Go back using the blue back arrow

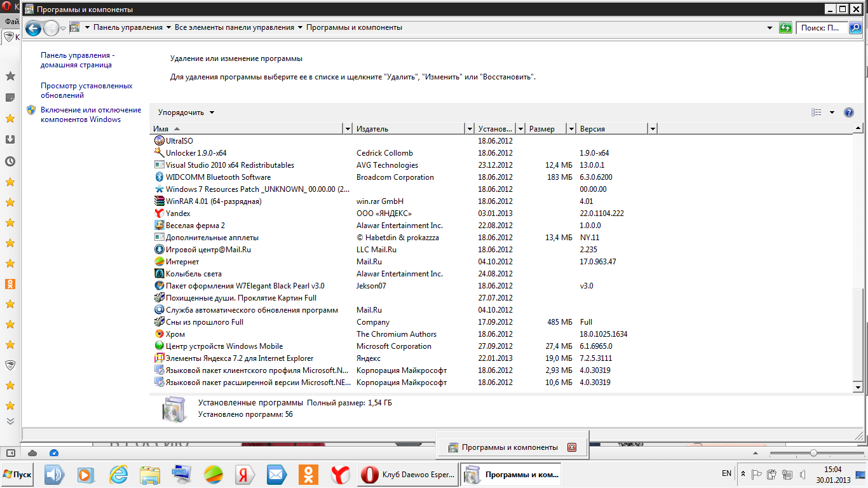(x=33, y=28)
